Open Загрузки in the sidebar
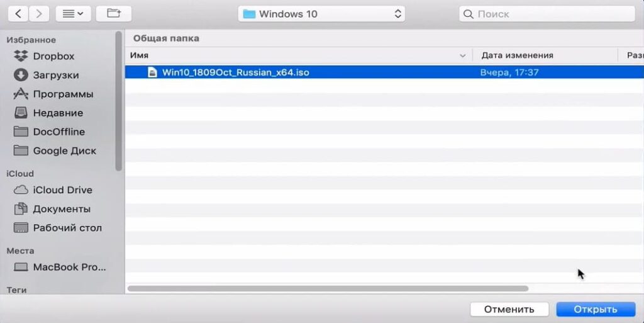Viewport: 644px width, 323px height. coord(46,75)
